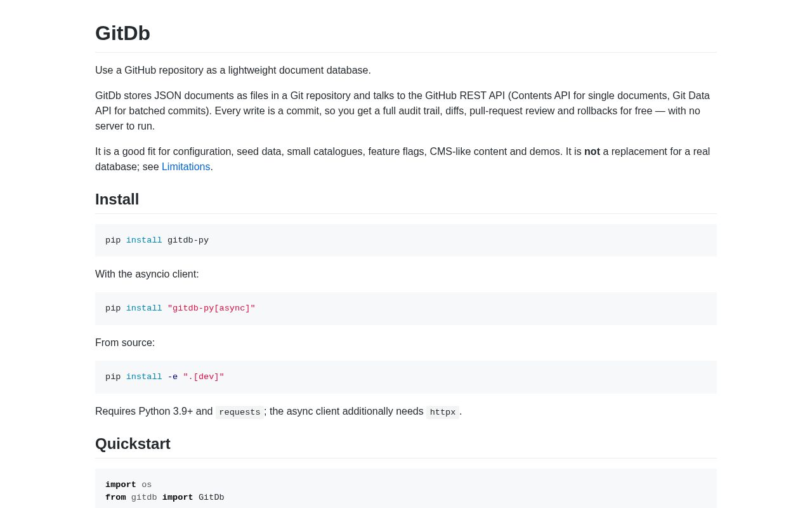Open the Limitations link
The image size is (812, 508).
pyautogui.click(x=186, y=167)
